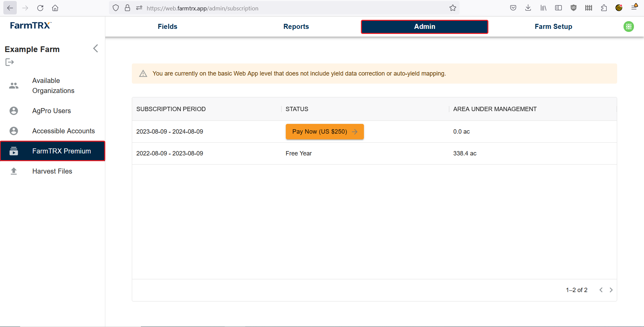Open the library bookshelf icon
644x327 pixels.
[543, 8]
